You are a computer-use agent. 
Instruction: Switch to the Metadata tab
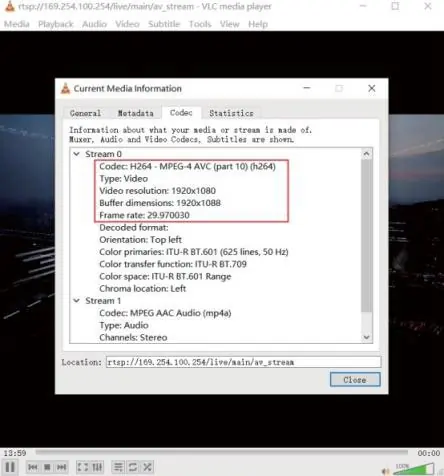point(135,113)
